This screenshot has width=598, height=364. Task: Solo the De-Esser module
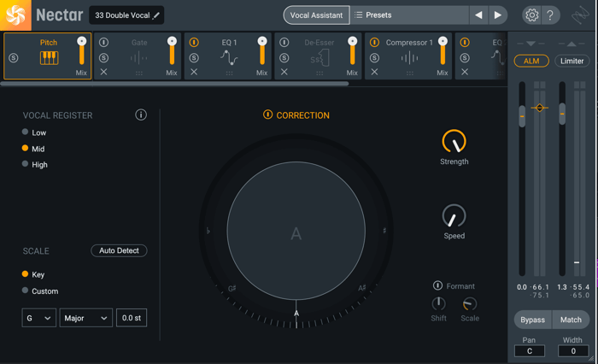[284, 58]
